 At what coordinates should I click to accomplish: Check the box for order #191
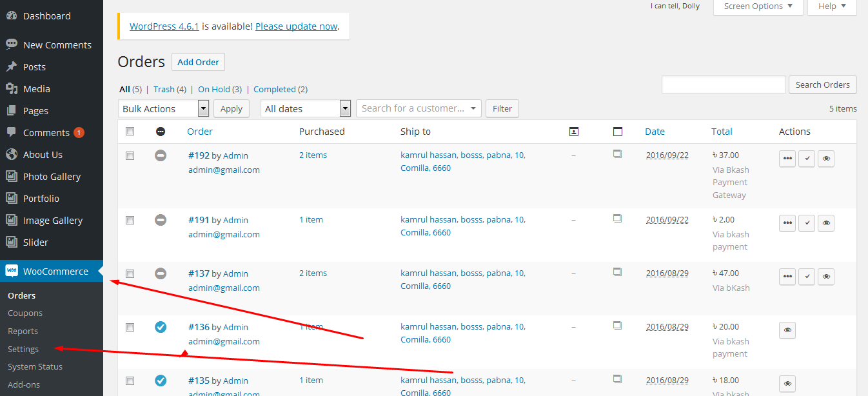click(x=130, y=220)
